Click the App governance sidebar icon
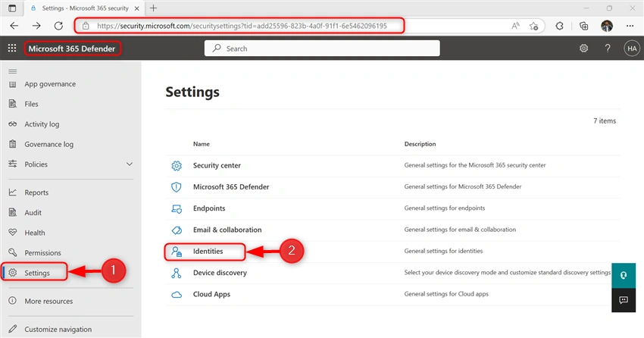This screenshot has height=338, width=644. click(x=13, y=84)
